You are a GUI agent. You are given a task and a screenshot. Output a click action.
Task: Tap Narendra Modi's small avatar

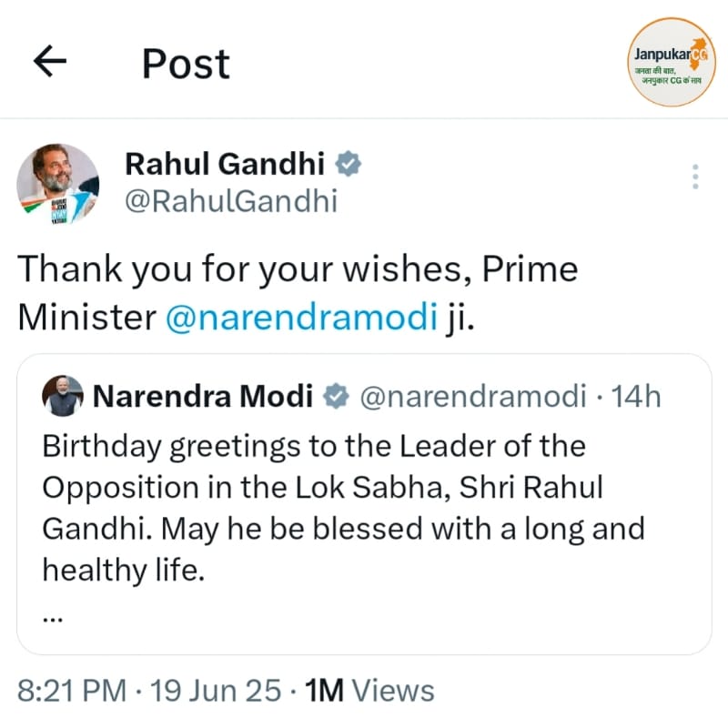pos(63,396)
